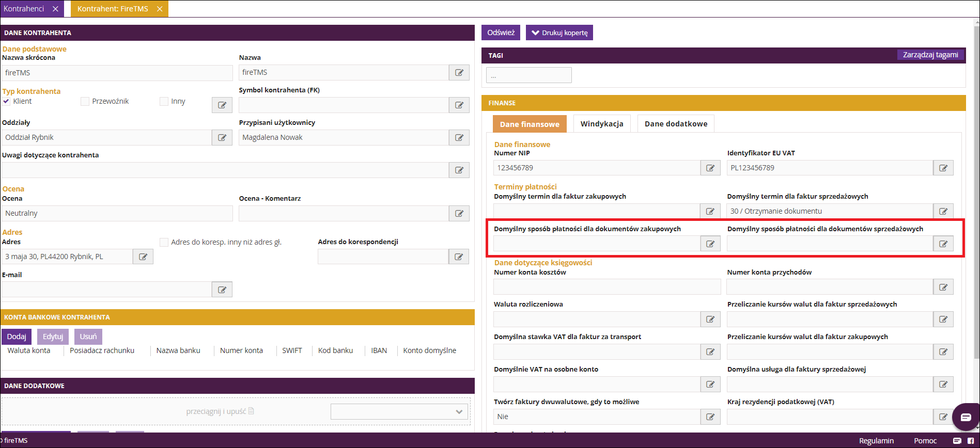Open the Windykacja tab
This screenshot has height=448, width=980.
click(602, 124)
